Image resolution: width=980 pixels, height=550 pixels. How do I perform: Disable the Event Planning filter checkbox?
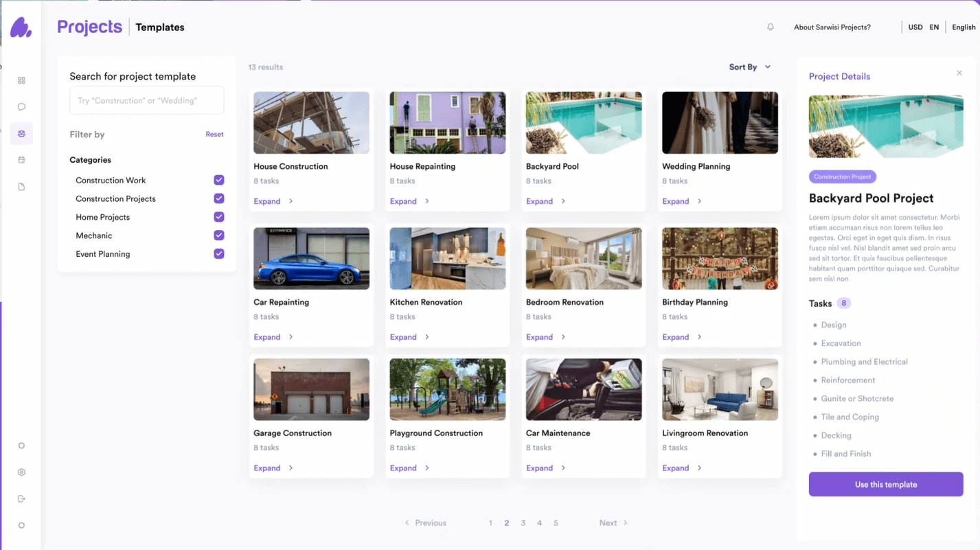(219, 254)
